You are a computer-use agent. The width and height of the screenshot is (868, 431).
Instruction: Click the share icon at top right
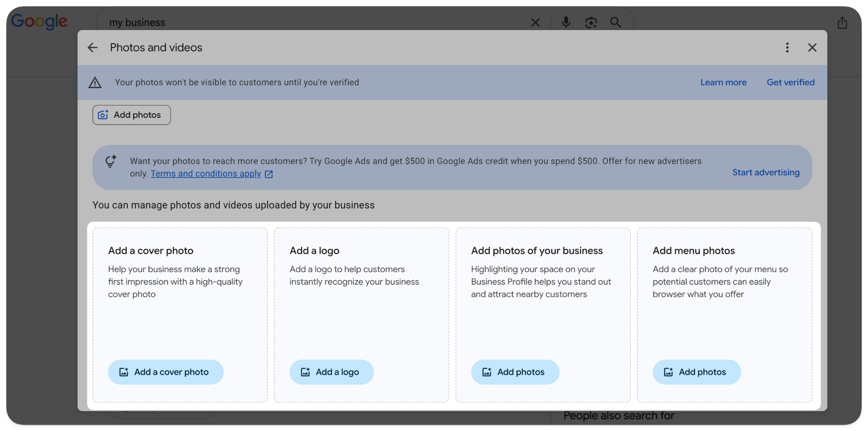[x=842, y=22]
